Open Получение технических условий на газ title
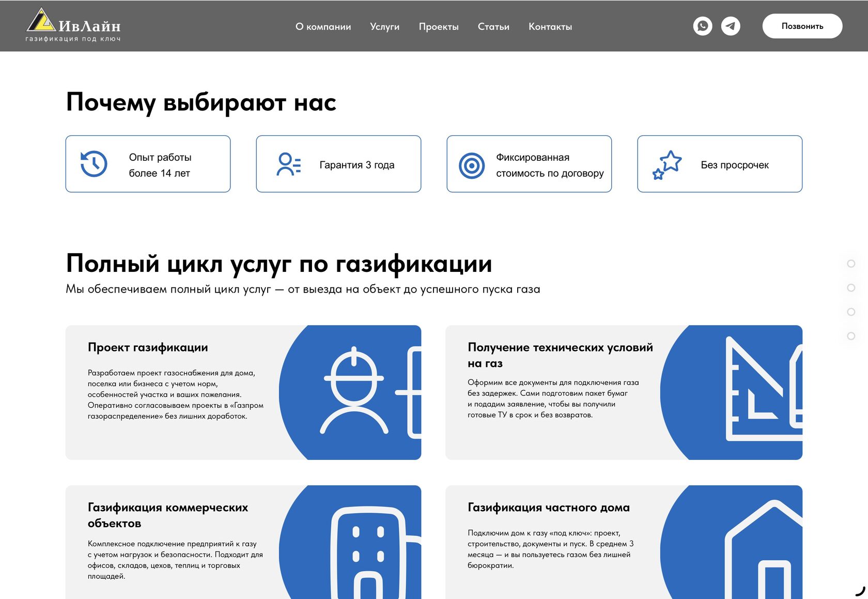 point(561,355)
